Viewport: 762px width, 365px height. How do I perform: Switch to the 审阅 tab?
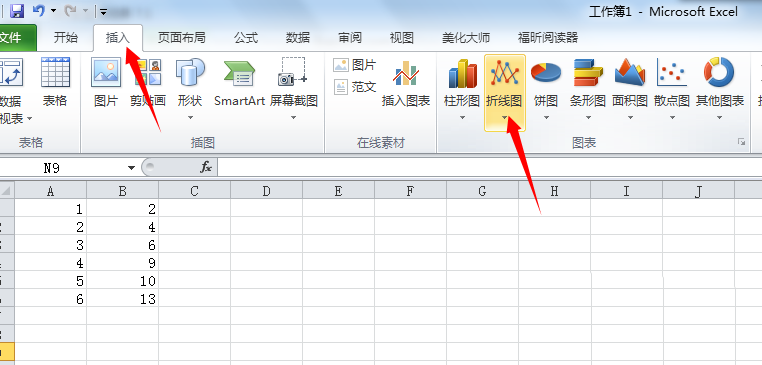pyautogui.click(x=350, y=38)
